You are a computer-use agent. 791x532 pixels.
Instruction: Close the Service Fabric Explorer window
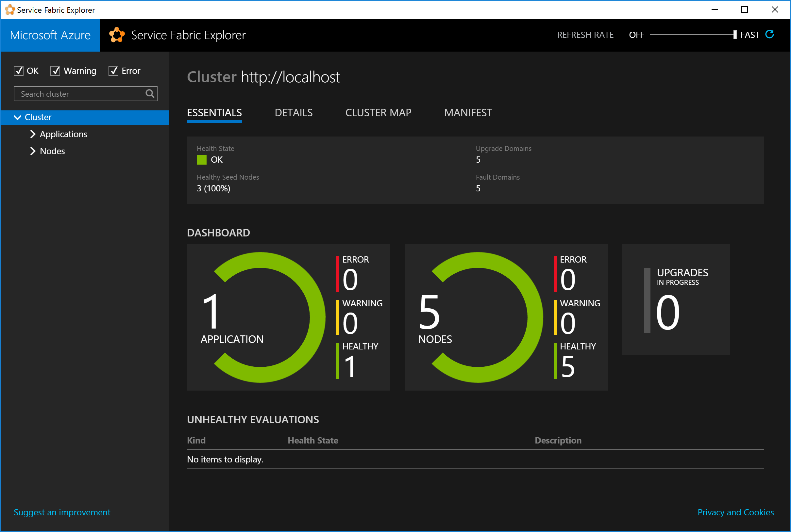point(775,9)
